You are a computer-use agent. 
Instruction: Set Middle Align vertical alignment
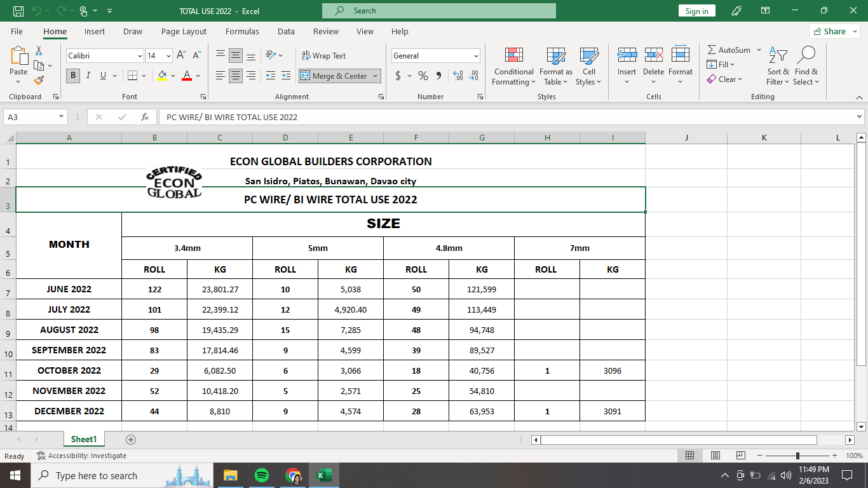236,56
